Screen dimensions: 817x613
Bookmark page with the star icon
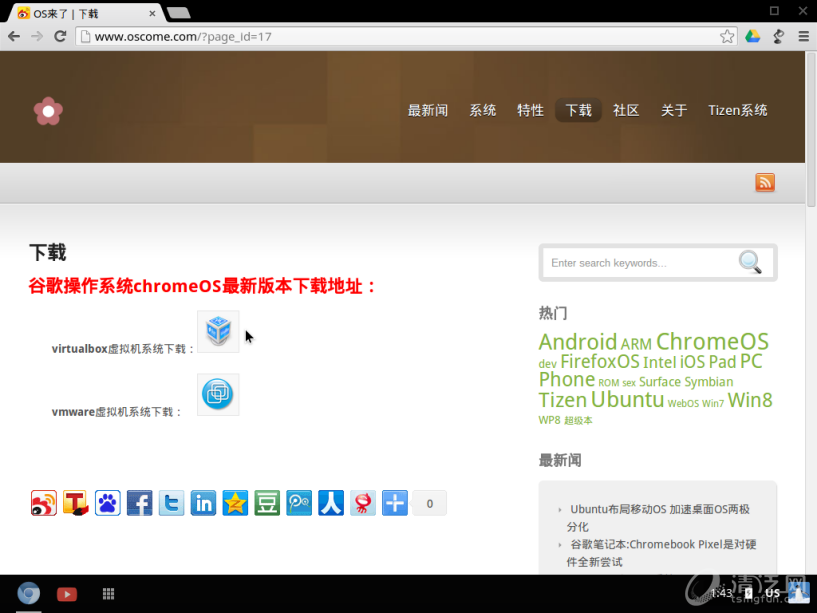point(727,36)
